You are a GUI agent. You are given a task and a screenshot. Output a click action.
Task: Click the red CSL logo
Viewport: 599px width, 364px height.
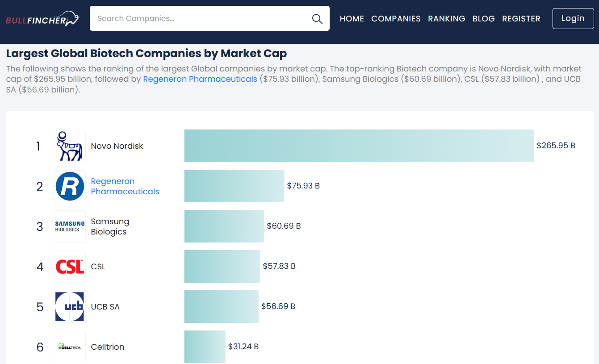(70, 267)
